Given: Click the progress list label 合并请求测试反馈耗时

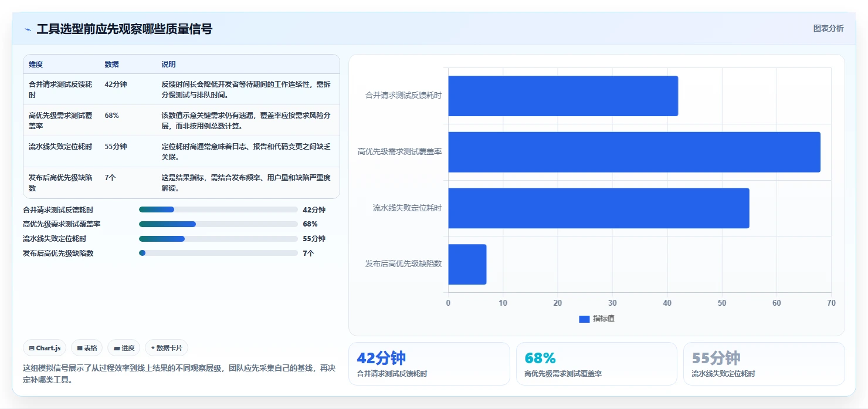Looking at the screenshot, I should coord(58,209).
